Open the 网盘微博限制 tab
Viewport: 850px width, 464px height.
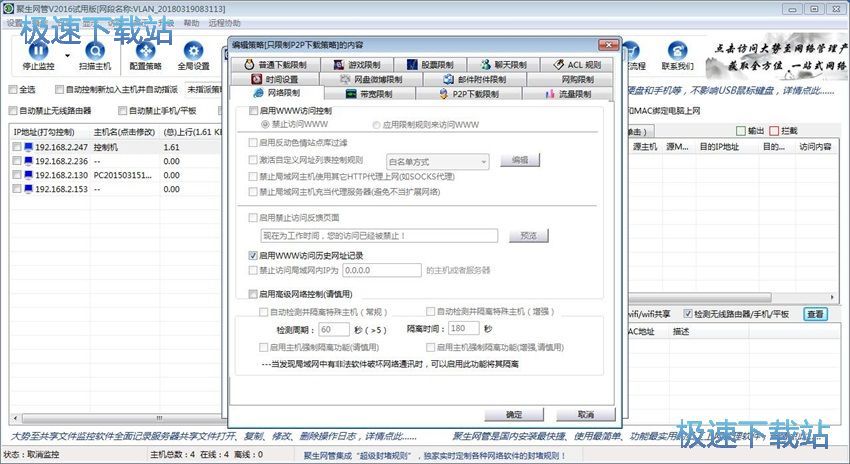(x=371, y=79)
